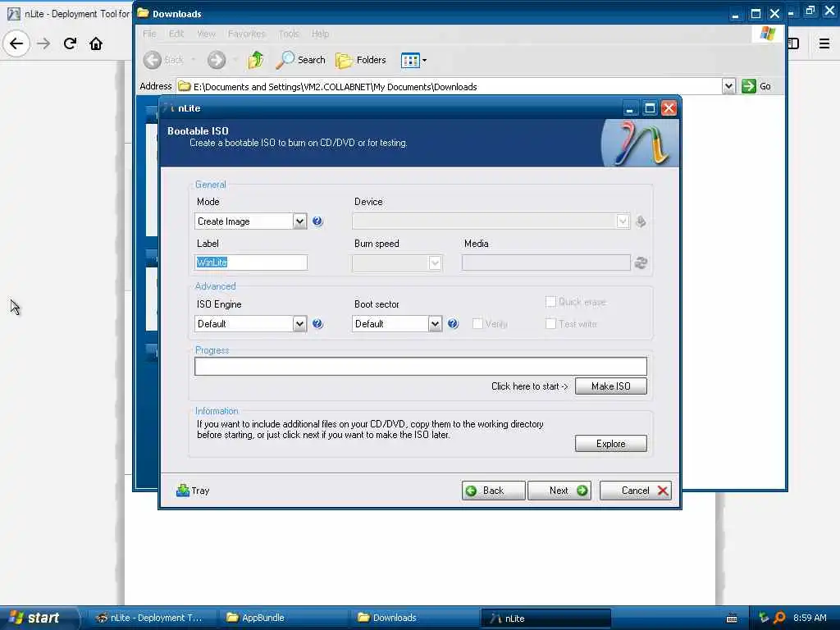Click Explorer Go button
Image resolution: width=840 pixels, height=630 pixels.
click(756, 86)
